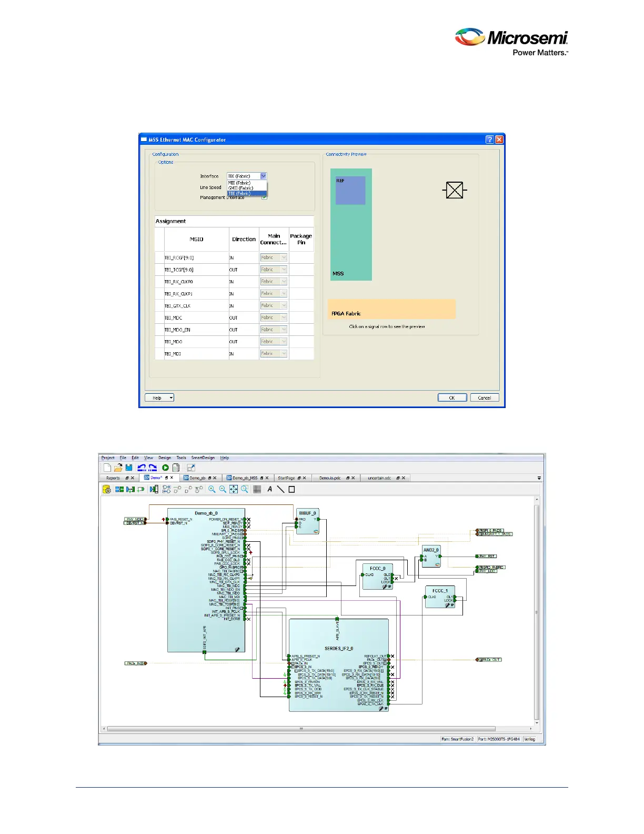Click the Open folder icon in toolbar

pyautogui.click(x=118, y=468)
